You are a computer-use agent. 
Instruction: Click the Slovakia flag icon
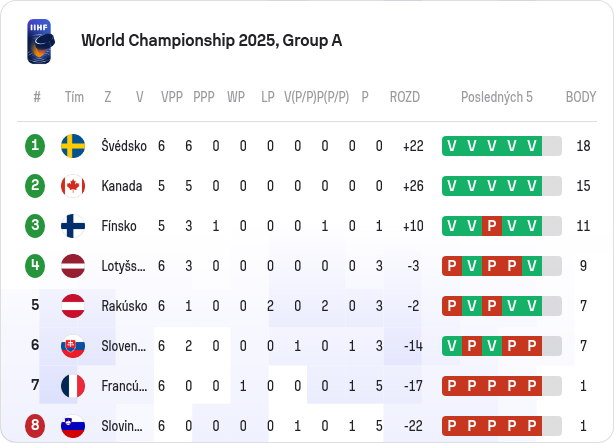click(73, 346)
